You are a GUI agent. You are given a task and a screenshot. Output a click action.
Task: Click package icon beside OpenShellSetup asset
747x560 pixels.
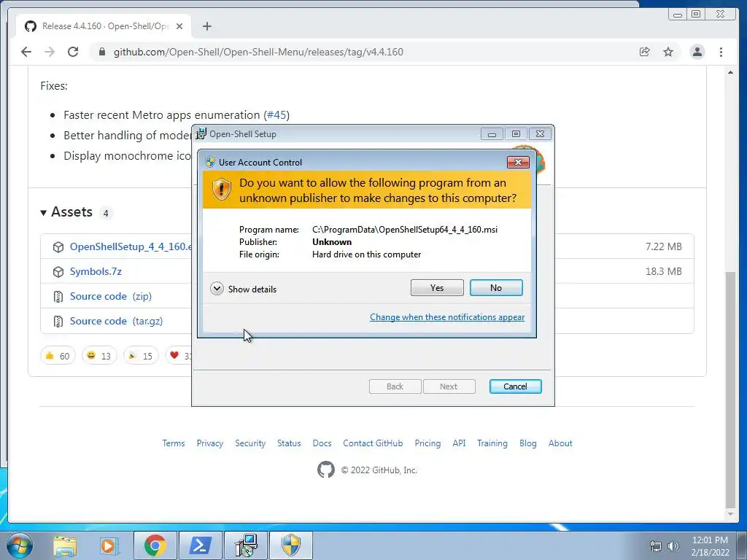pyautogui.click(x=58, y=246)
